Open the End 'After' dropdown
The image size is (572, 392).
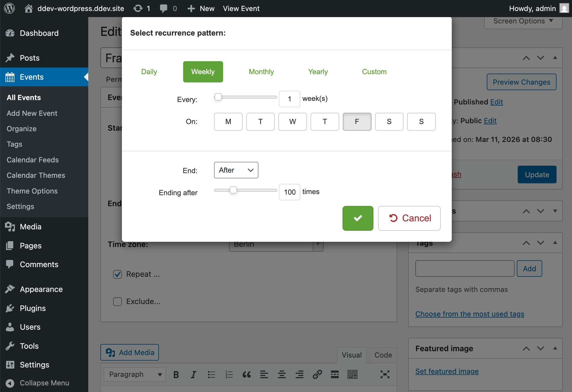point(236,170)
